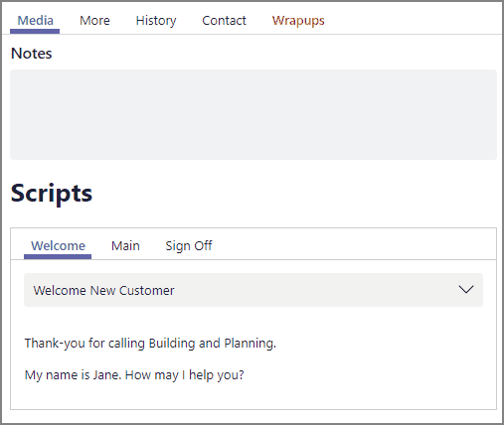Open the Welcome New Customer dropdown
This screenshot has height=425, width=504.
[253, 290]
